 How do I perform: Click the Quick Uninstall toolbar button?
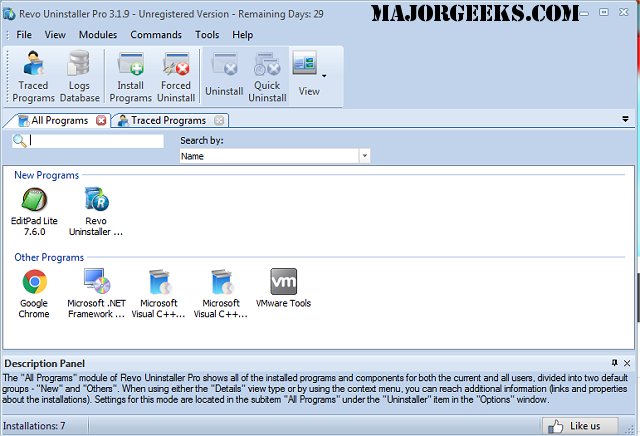pos(267,76)
